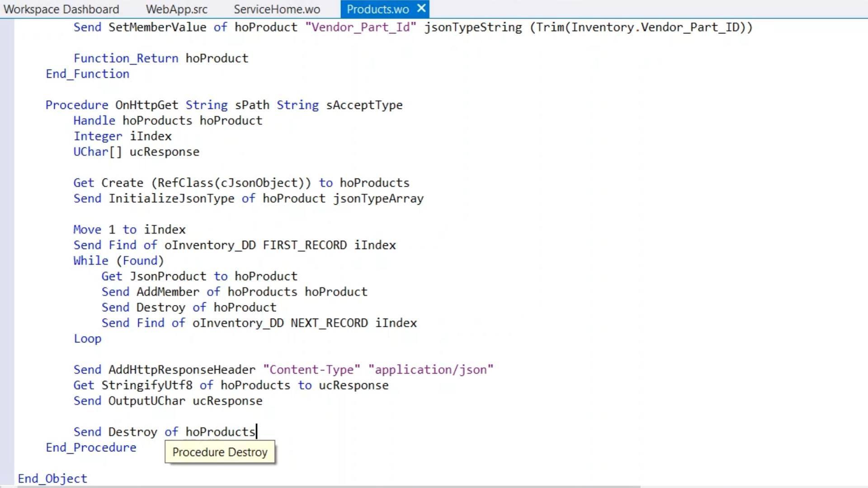Click on NEXT_RECORD in Find line
The image size is (868, 488).
(329, 323)
